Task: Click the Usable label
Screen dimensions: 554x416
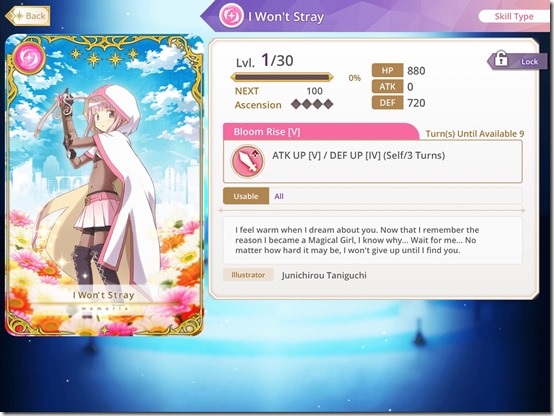Action: (x=246, y=196)
